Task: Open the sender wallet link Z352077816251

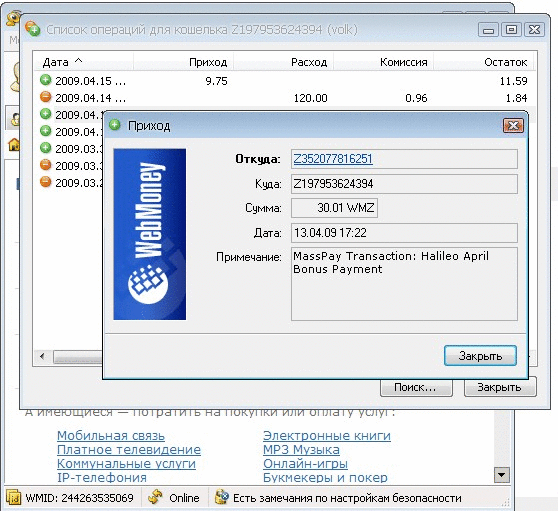Action: click(333, 159)
